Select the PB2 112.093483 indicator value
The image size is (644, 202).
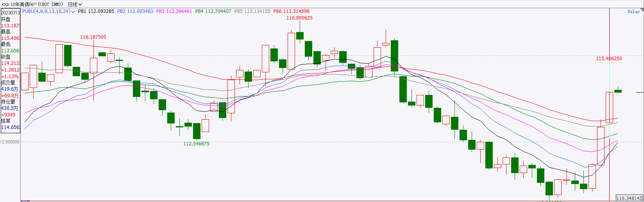[x=135, y=11]
